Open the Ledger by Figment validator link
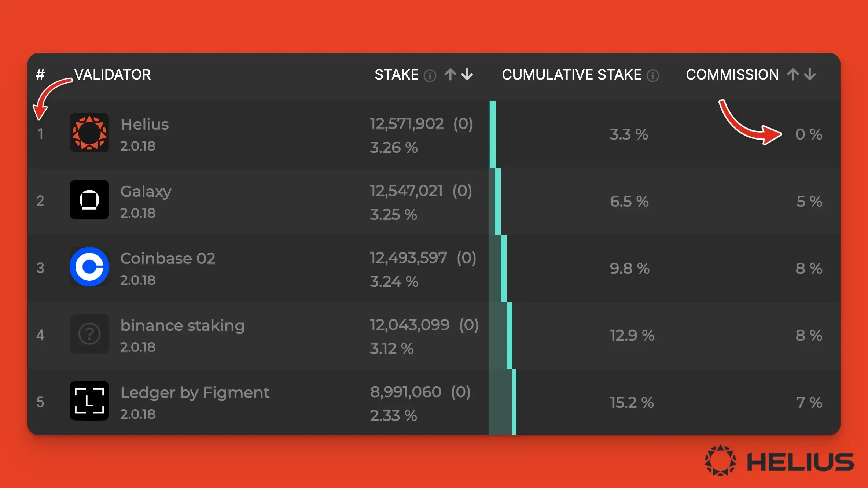868x488 pixels. click(195, 392)
